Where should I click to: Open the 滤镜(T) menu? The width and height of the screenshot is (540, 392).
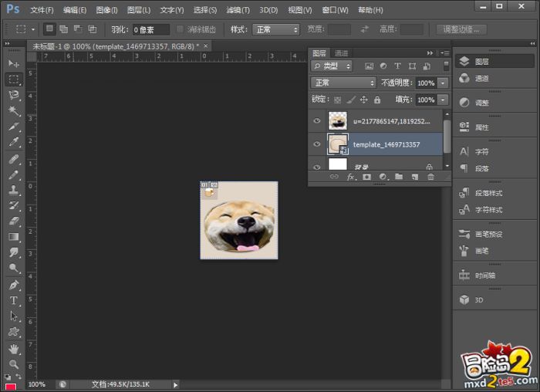point(238,10)
